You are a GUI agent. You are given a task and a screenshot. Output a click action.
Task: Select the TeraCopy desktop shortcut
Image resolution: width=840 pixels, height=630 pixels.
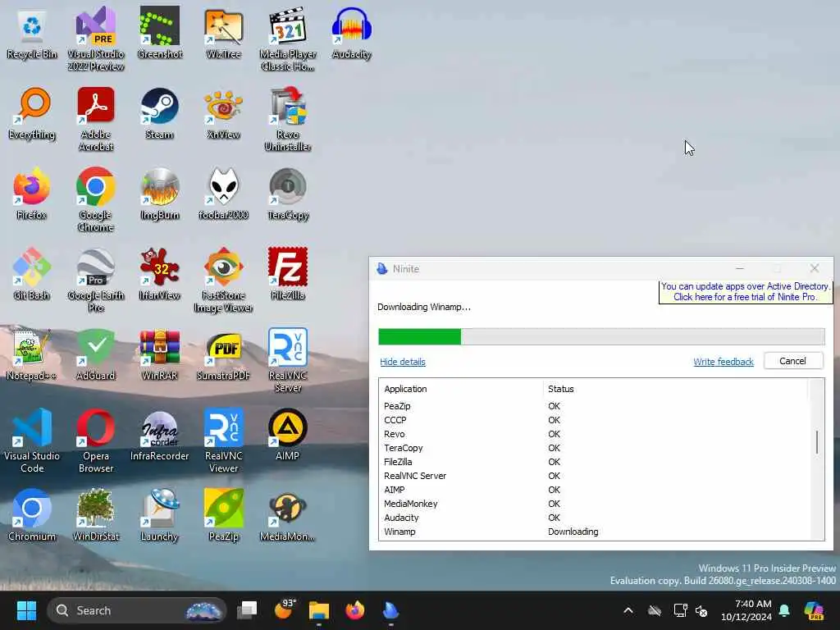tap(288, 194)
